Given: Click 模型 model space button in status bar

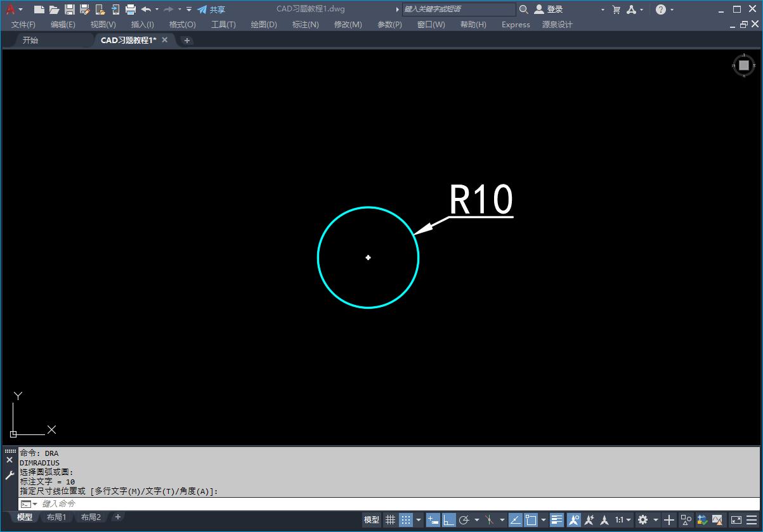Looking at the screenshot, I should pos(372,520).
